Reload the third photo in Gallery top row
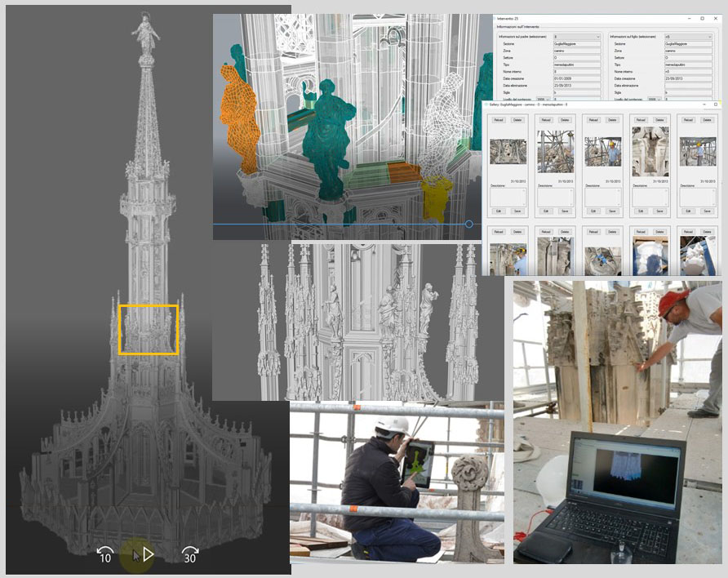Viewport: 728px width, 578px height. tap(593, 120)
